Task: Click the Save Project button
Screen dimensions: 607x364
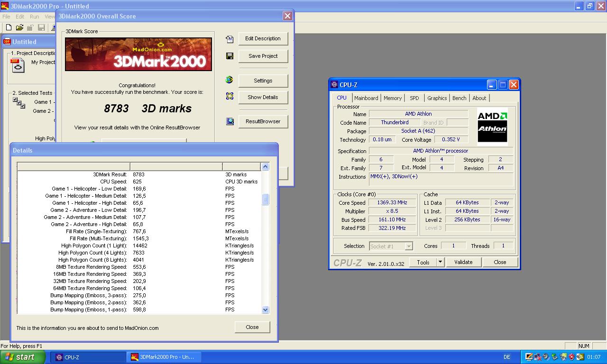Action: (263, 56)
